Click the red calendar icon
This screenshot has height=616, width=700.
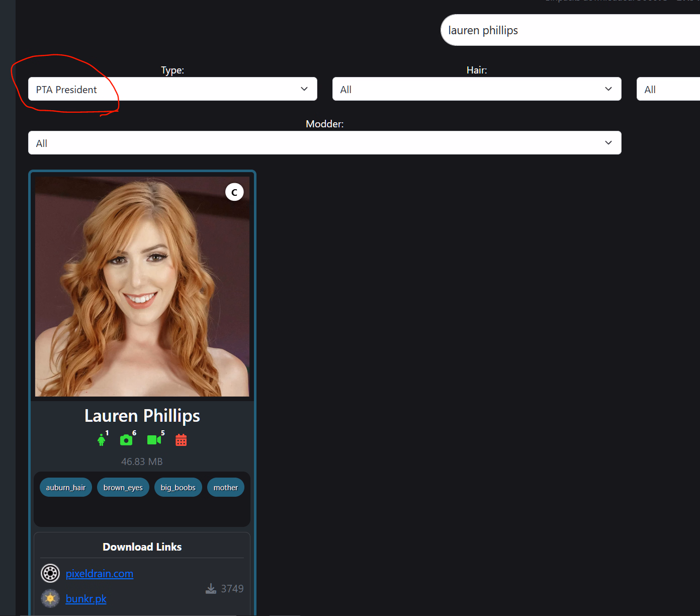[x=181, y=440]
